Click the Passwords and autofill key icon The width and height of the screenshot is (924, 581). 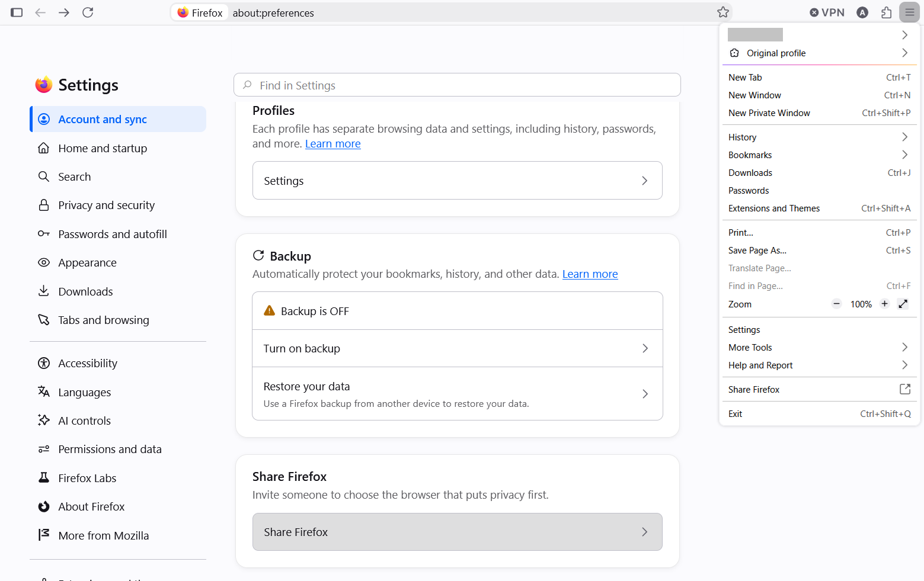point(44,234)
